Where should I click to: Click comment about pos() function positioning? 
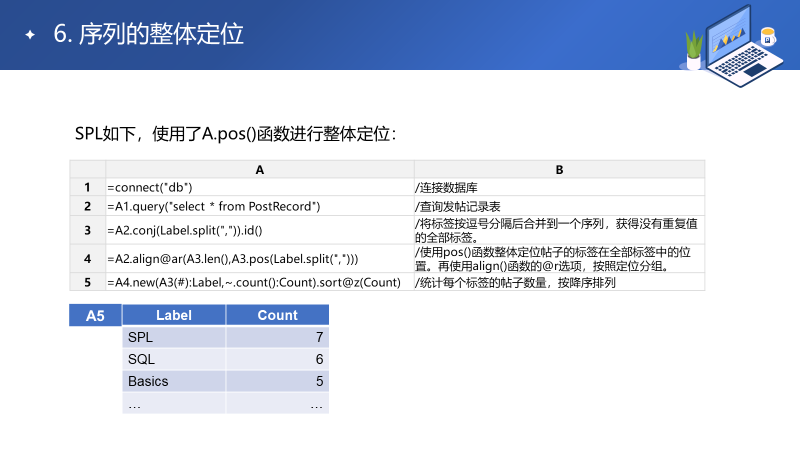coord(559,259)
